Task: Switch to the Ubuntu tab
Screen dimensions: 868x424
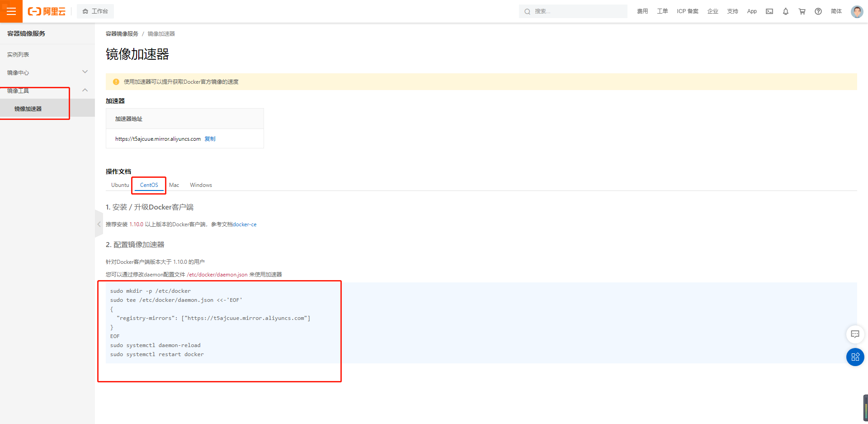Action: [x=120, y=185]
